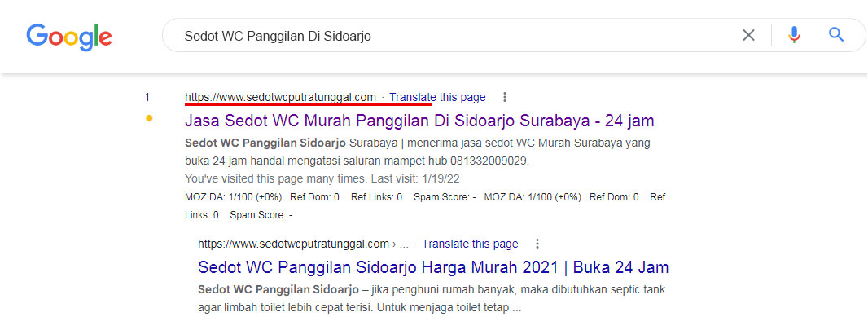
Task: Open three-dot menu for second result
Action: 537,244
